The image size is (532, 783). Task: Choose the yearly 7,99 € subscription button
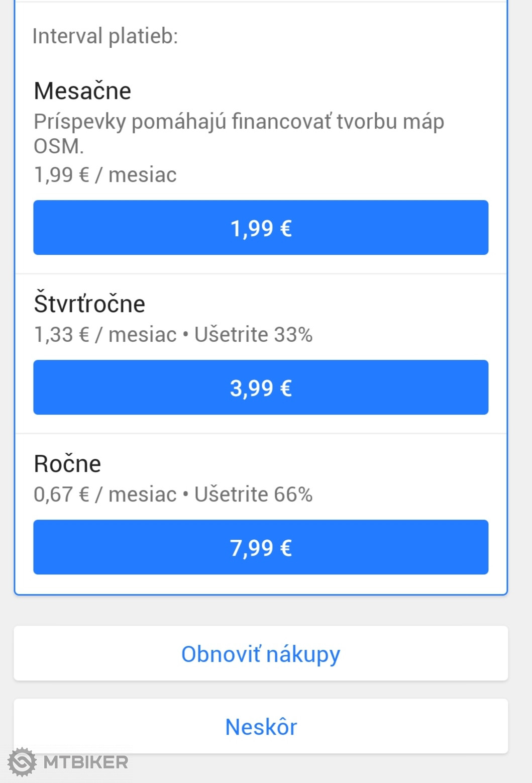[261, 547]
